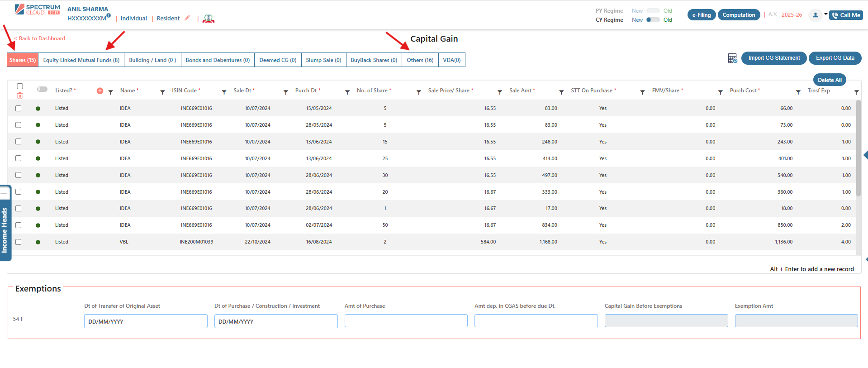Click the filter icon beside Name column

click(x=162, y=92)
